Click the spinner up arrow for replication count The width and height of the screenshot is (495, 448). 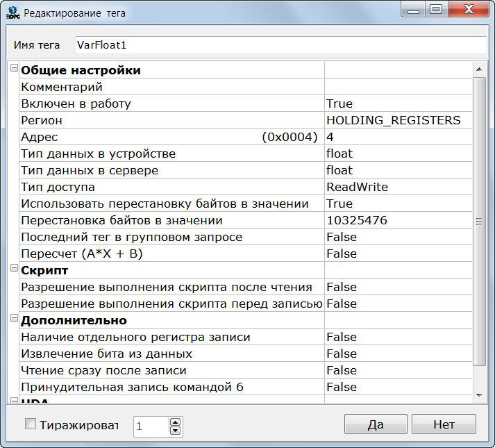point(176,421)
